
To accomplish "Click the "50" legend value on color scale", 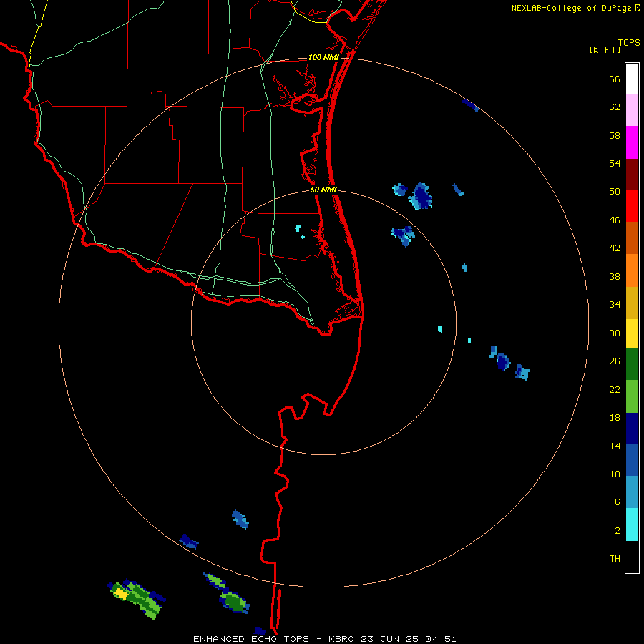I will tap(615, 192).
